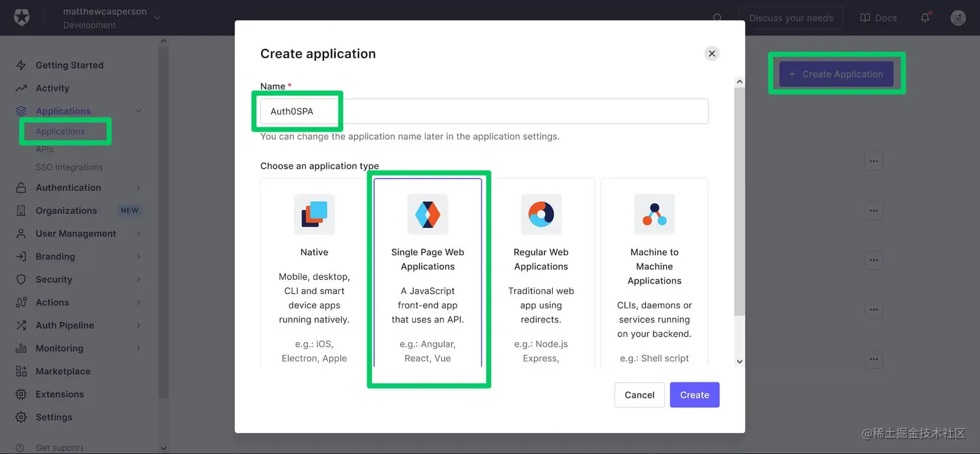Click the Security shield icon
This screenshot has width=980, height=454.
pos(21,280)
